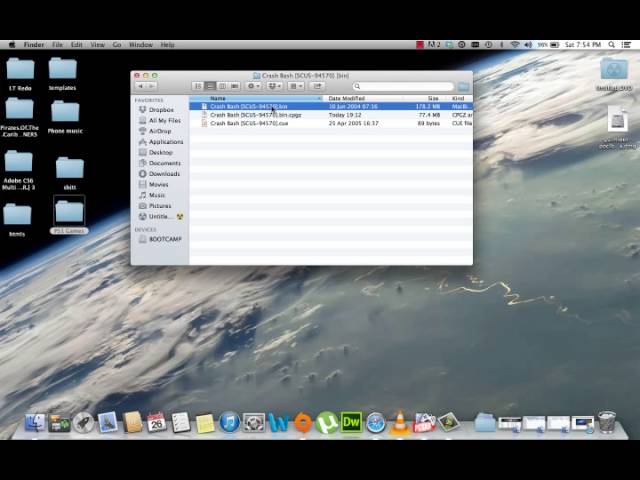This screenshot has height=480, width=640.
Task: Open Safari from the Dock
Action: (376, 422)
